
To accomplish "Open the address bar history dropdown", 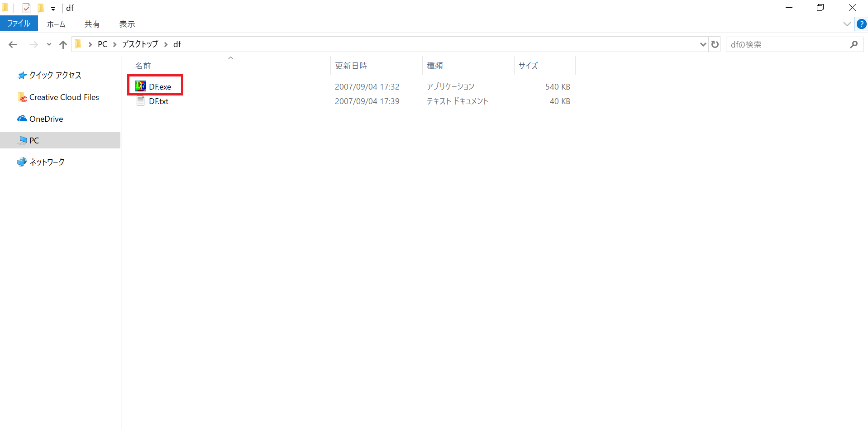I will 703,44.
